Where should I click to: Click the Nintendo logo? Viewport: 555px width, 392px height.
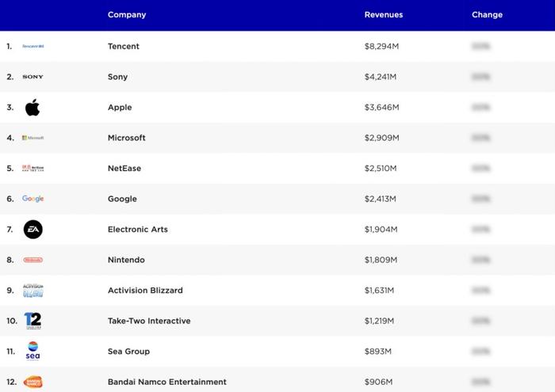[33, 260]
